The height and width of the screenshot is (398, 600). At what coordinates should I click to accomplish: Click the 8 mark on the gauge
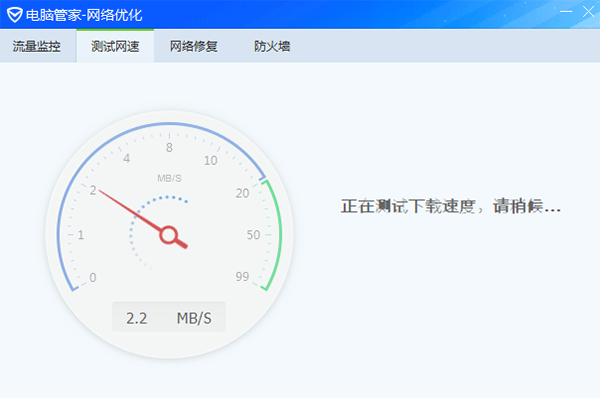click(170, 147)
